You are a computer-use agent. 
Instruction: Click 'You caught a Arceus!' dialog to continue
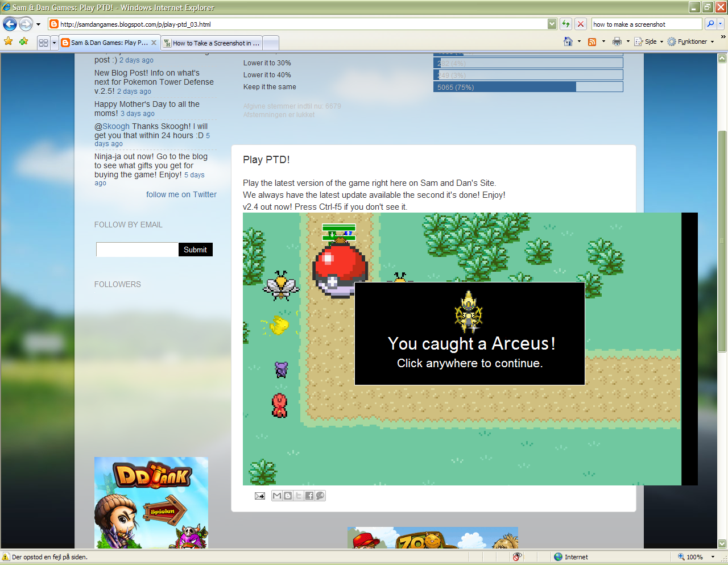(470, 334)
